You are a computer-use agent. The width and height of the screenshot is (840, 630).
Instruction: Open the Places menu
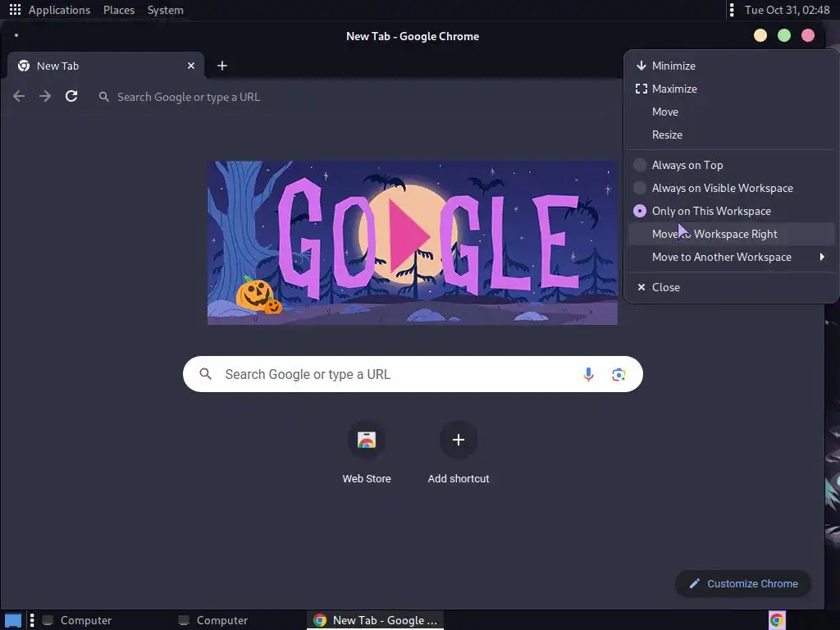point(119,10)
